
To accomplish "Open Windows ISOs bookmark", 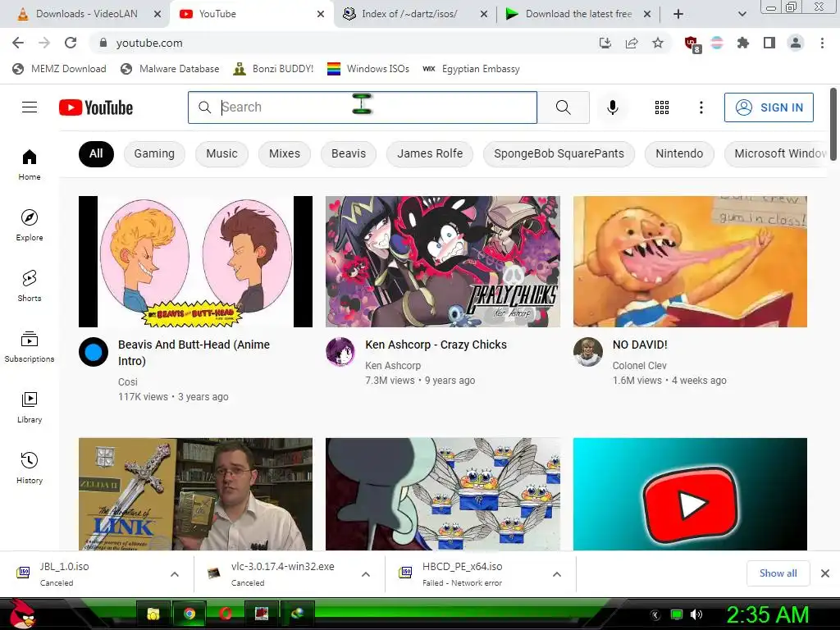I will click(x=368, y=69).
